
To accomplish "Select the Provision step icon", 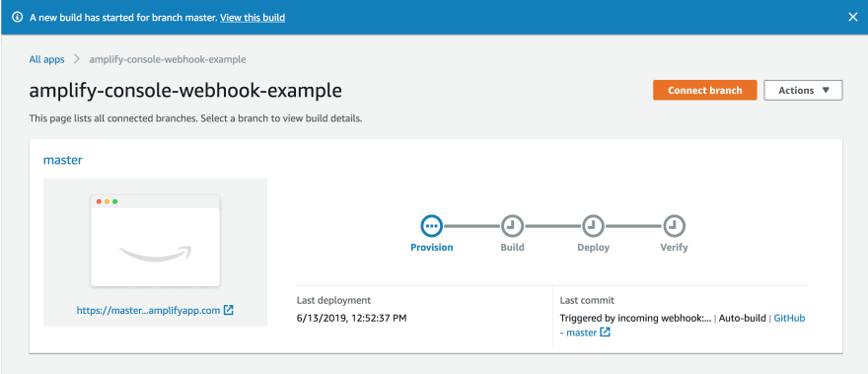I will [432, 226].
